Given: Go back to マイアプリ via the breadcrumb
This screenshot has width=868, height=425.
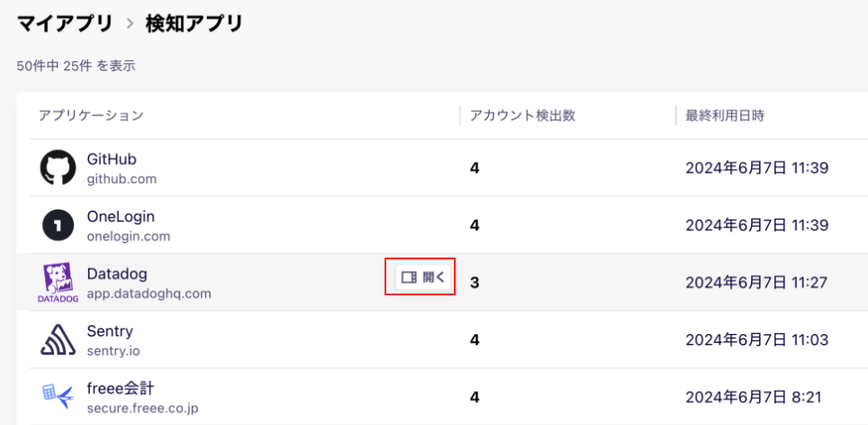Looking at the screenshot, I should (x=65, y=23).
